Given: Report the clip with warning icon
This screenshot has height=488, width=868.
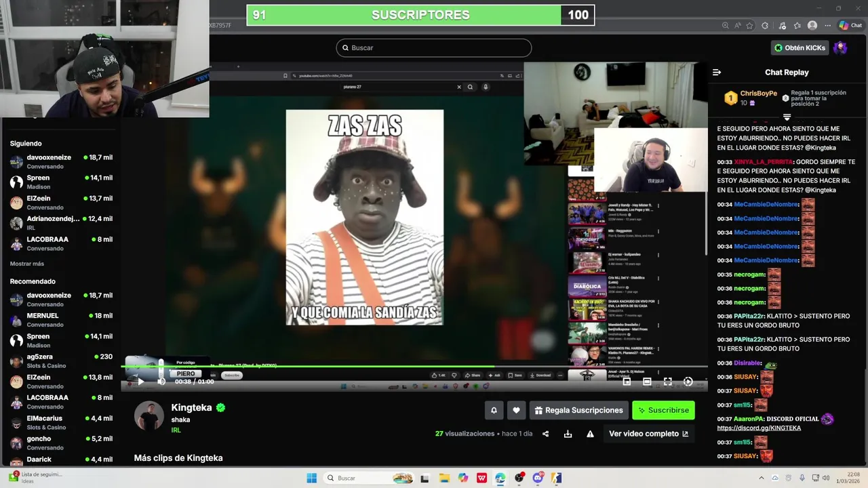Looking at the screenshot, I should (x=590, y=434).
